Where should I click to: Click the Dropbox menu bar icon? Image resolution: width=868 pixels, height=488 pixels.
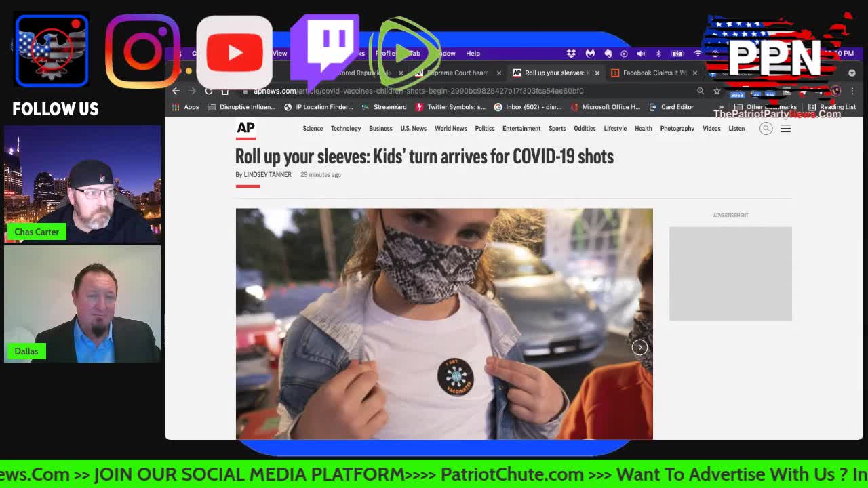[x=572, y=54]
